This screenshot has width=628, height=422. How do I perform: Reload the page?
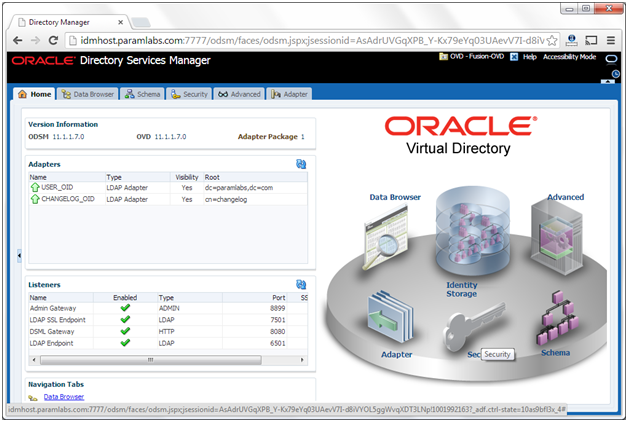coord(53,40)
